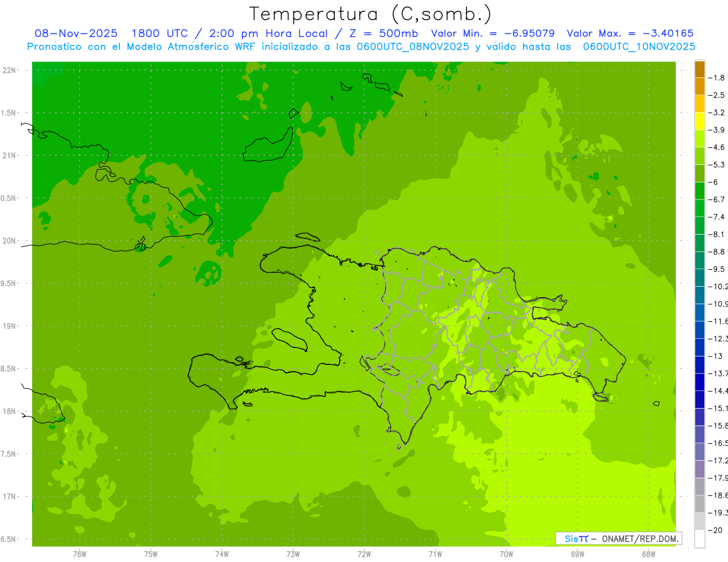Click the "72W" longitude label
The width and height of the screenshot is (728, 562).
click(364, 554)
